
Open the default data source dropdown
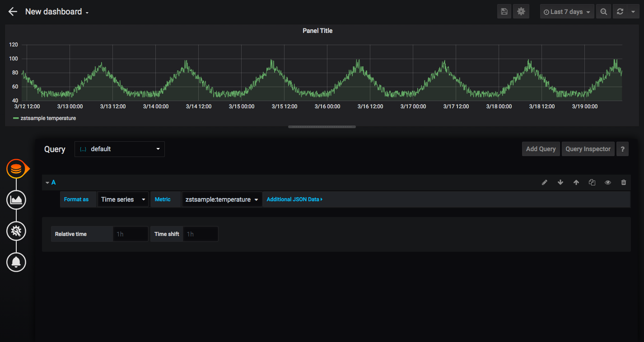point(119,149)
